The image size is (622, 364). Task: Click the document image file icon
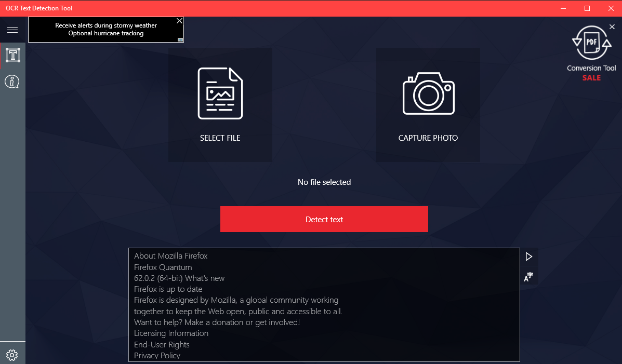220,93
